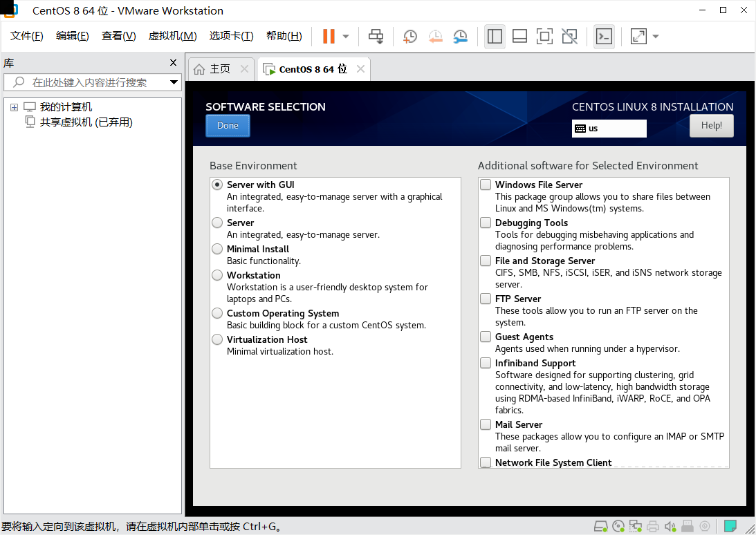Click the library search field
The height and width of the screenshot is (535, 756).
(x=92, y=82)
